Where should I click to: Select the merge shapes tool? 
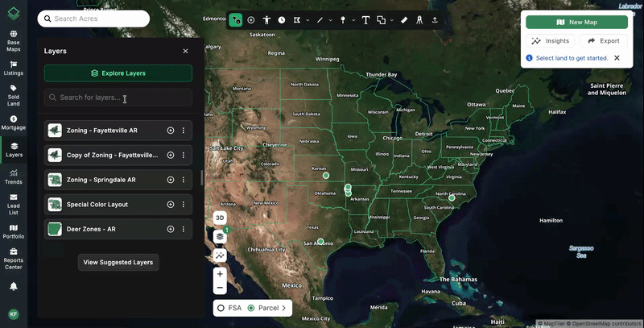tap(381, 19)
